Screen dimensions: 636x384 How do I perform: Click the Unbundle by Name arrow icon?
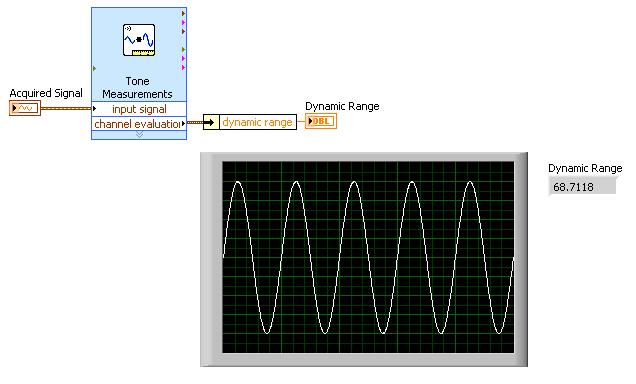pos(211,122)
